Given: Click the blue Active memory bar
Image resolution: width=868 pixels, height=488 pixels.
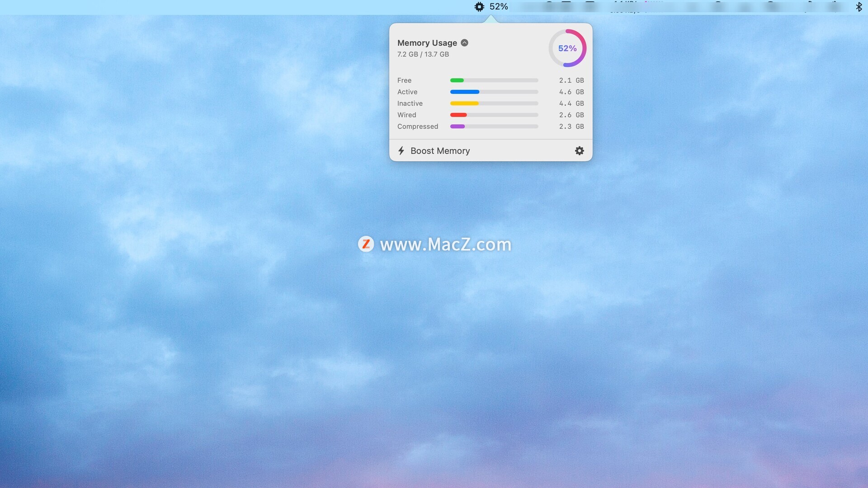Looking at the screenshot, I should tap(464, 92).
